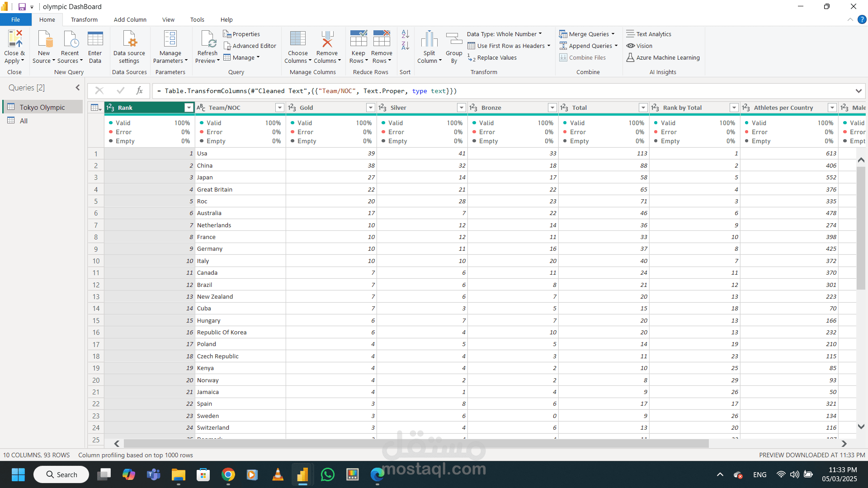Open the Team/NOC column filter dropdown
The image size is (868, 488).
click(x=279, y=108)
